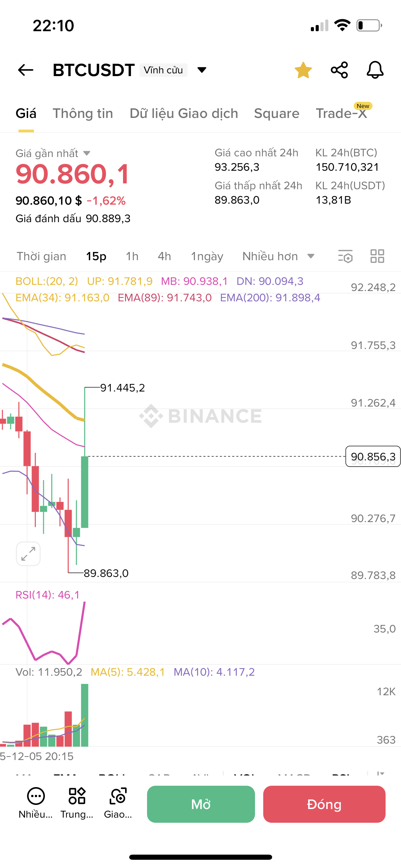Image resolution: width=401 pixels, height=868 pixels.
Task: Toggle the yellow favorite star for BTCUSDT
Action: (303, 70)
